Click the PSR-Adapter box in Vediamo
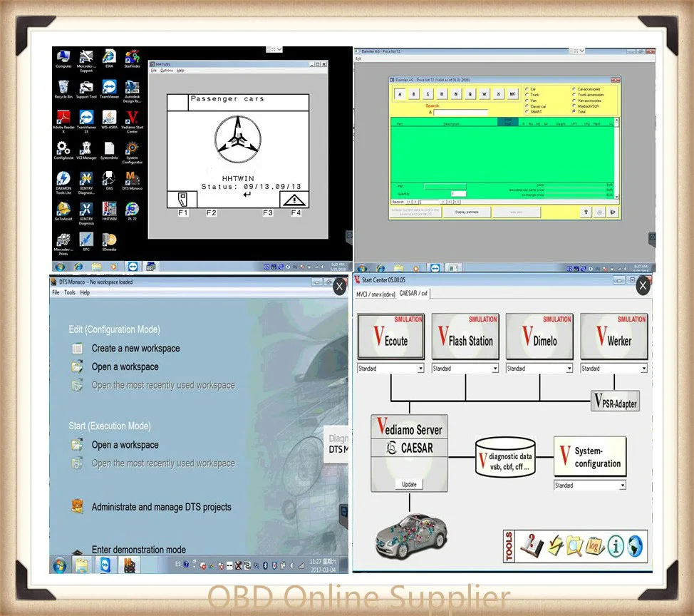Viewport: 694px width, 616px height. [615, 401]
